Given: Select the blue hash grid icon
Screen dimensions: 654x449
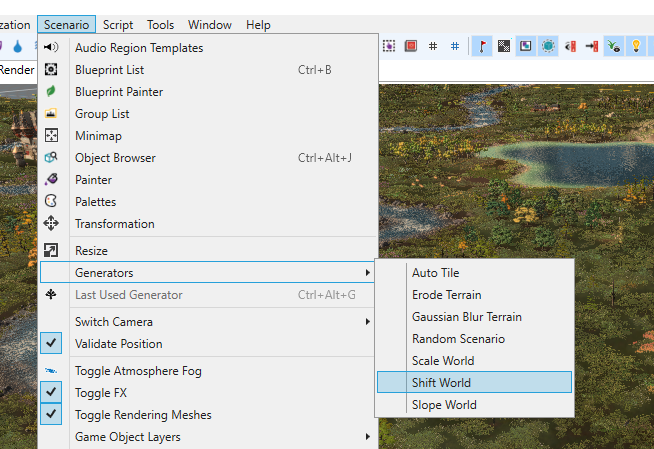Looking at the screenshot, I should point(455,46).
